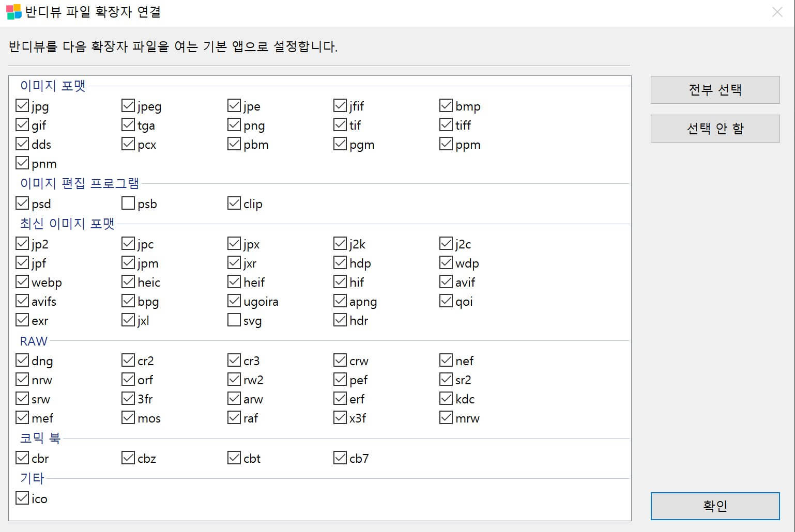The height and width of the screenshot is (532, 795).
Task: Enable the psb checkbox
Action: tap(127, 203)
